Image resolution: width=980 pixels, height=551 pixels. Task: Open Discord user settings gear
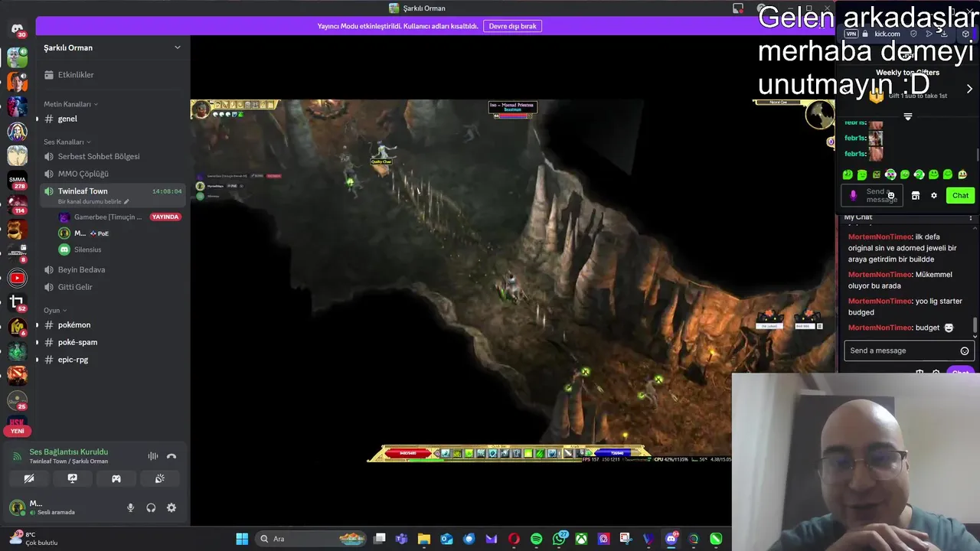pyautogui.click(x=171, y=507)
